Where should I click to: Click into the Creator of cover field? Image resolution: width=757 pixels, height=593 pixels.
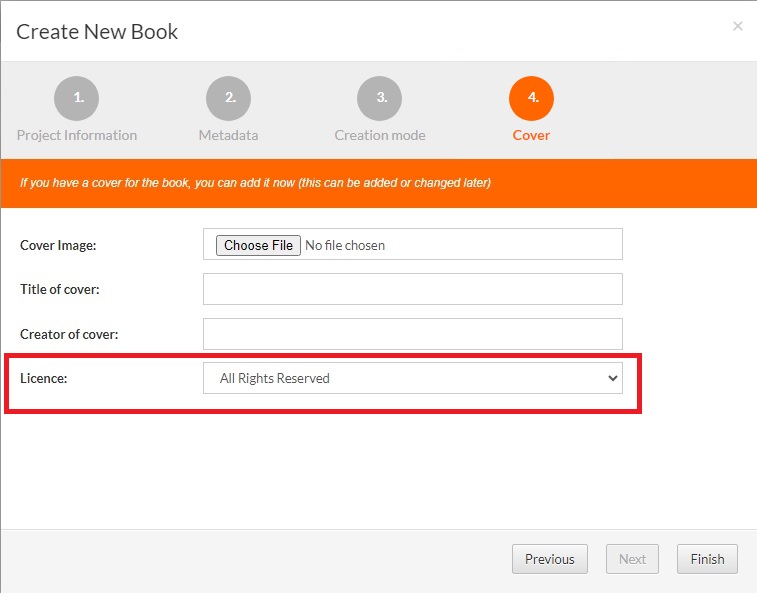[412, 334]
